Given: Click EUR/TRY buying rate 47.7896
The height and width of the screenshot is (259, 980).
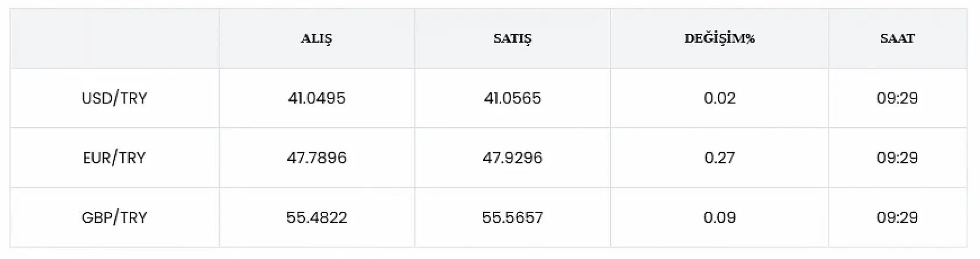Looking at the screenshot, I should coord(316,157).
